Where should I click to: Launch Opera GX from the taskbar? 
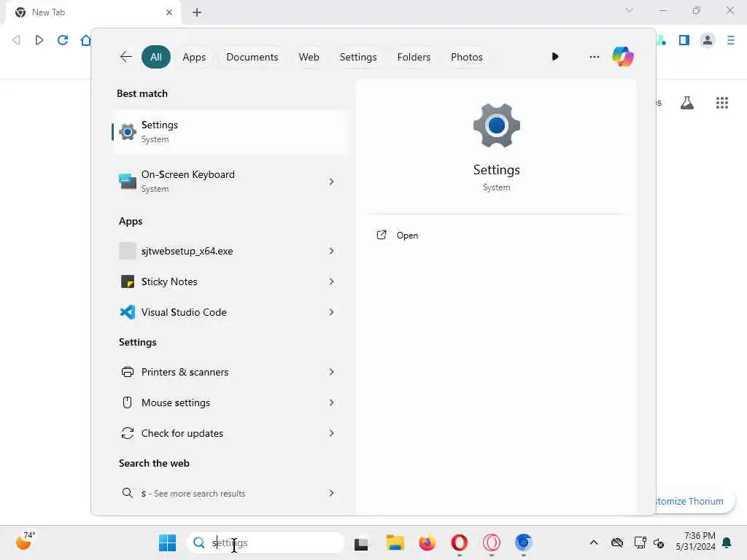coord(491,542)
